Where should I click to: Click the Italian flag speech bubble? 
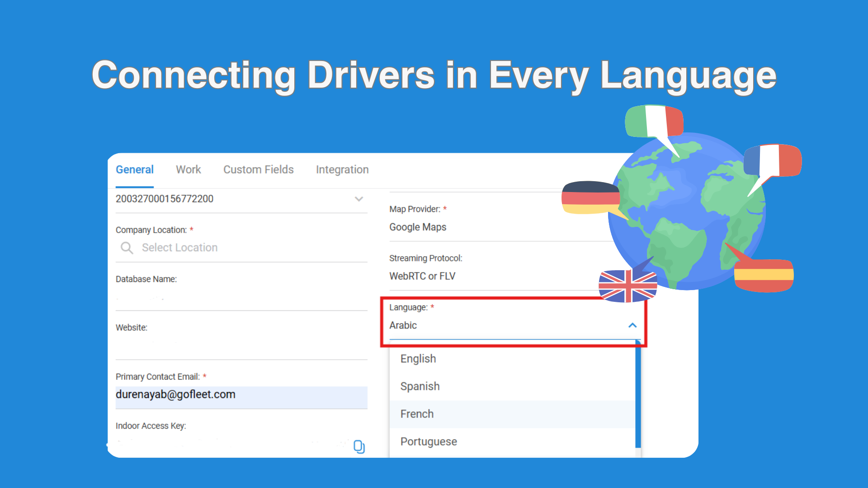point(653,121)
